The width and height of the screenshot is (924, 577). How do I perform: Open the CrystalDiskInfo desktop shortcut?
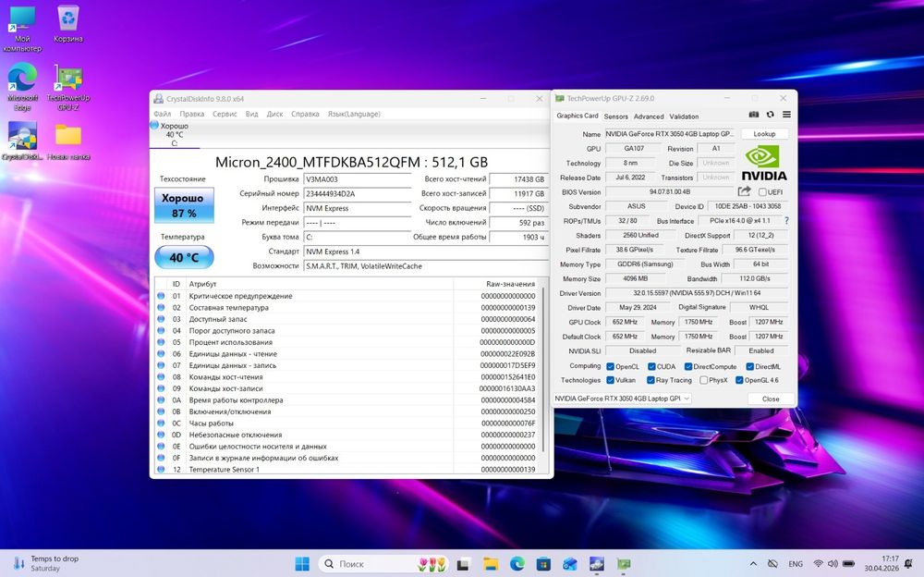click(x=22, y=141)
